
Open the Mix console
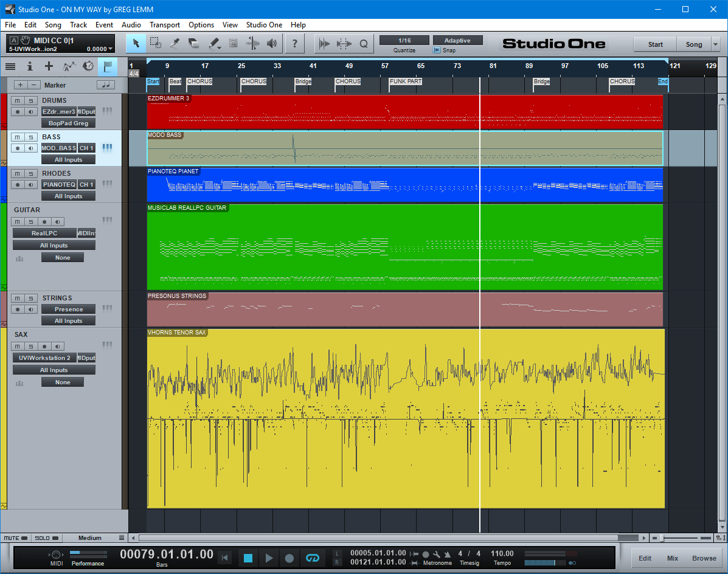point(672,558)
